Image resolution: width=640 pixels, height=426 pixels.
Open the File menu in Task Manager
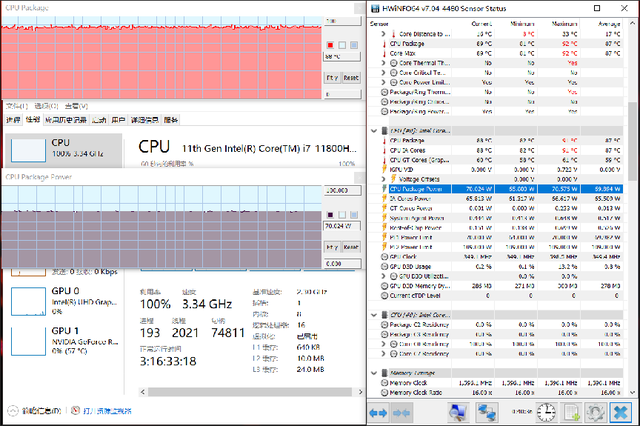pyautogui.click(x=14, y=106)
